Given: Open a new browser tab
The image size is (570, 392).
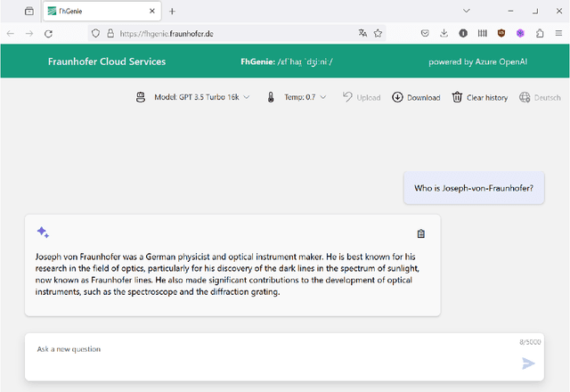Looking at the screenshot, I should [172, 11].
